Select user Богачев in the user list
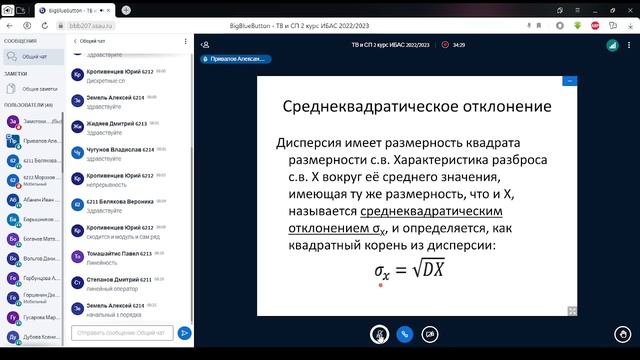Screen dimensions: 640x360 point(33,239)
